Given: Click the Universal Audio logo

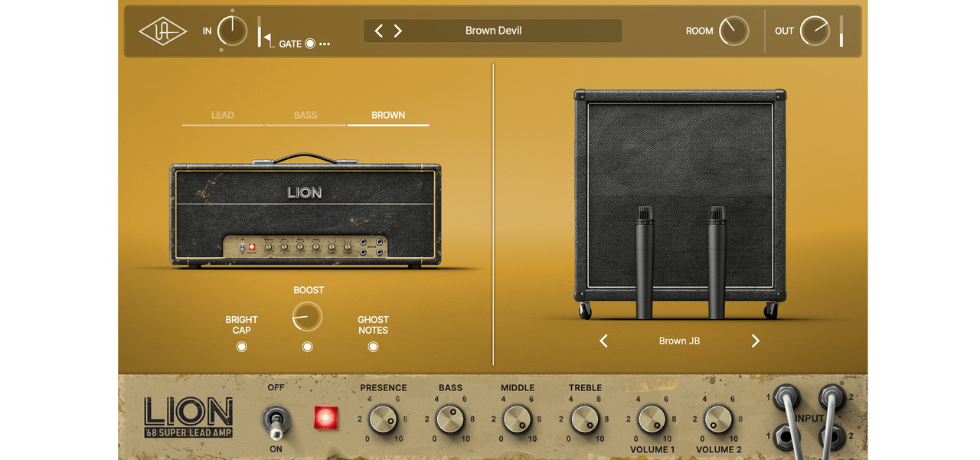Looking at the screenshot, I should point(162,31).
